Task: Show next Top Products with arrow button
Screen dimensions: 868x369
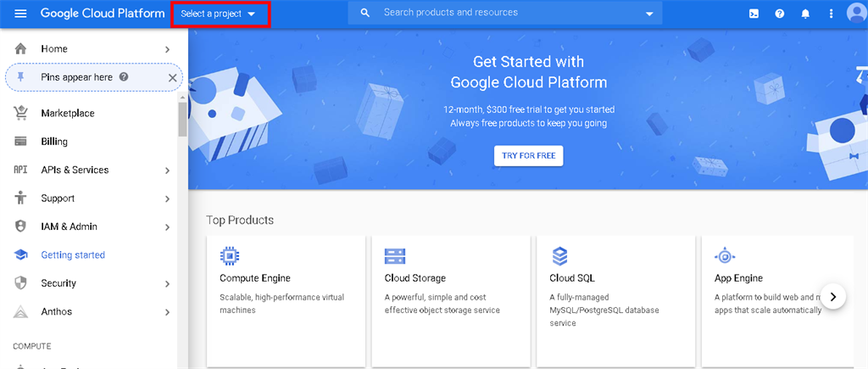Action: coord(833,297)
